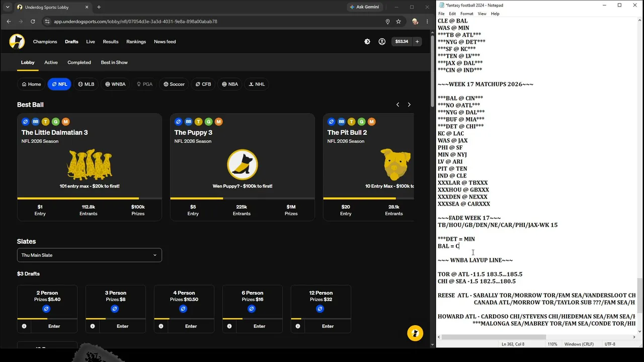
Task: Click the $53.34 balance button
Action: [401, 42]
